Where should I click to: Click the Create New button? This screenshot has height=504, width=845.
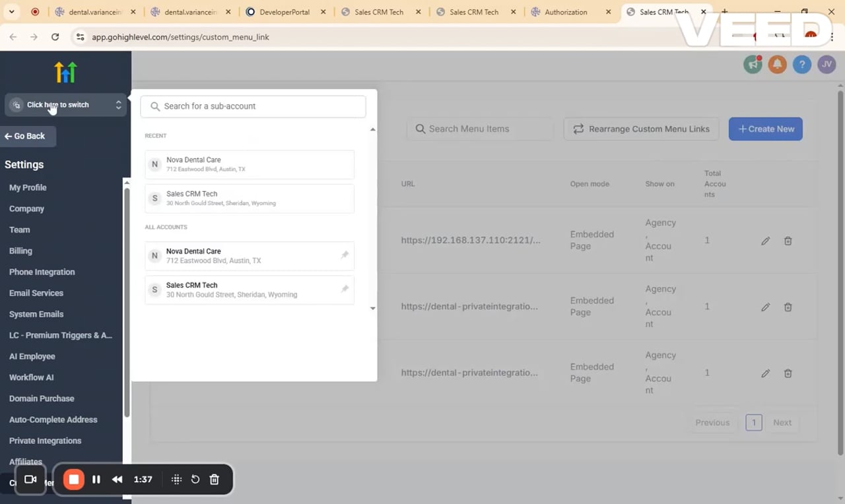[766, 129]
